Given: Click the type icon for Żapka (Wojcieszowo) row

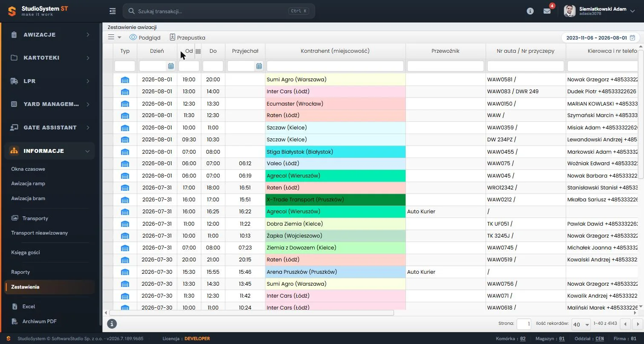Looking at the screenshot, I should pos(125,236).
